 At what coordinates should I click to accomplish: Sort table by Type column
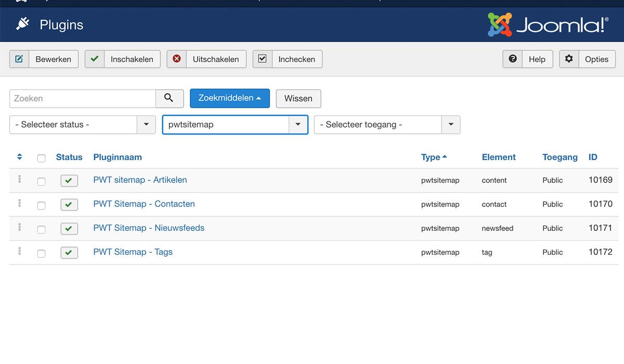click(x=434, y=157)
